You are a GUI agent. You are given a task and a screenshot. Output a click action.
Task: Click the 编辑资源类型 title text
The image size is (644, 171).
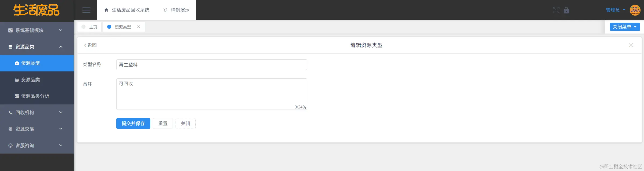point(366,45)
